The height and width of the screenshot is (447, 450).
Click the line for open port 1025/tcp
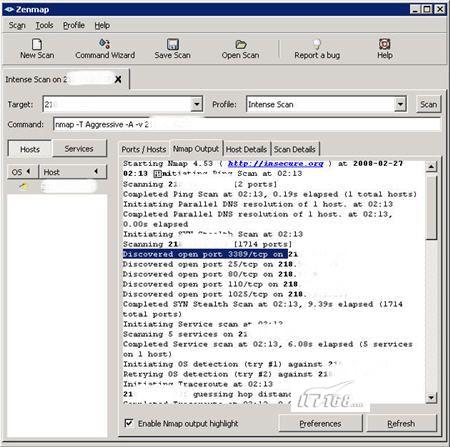[214, 294]
